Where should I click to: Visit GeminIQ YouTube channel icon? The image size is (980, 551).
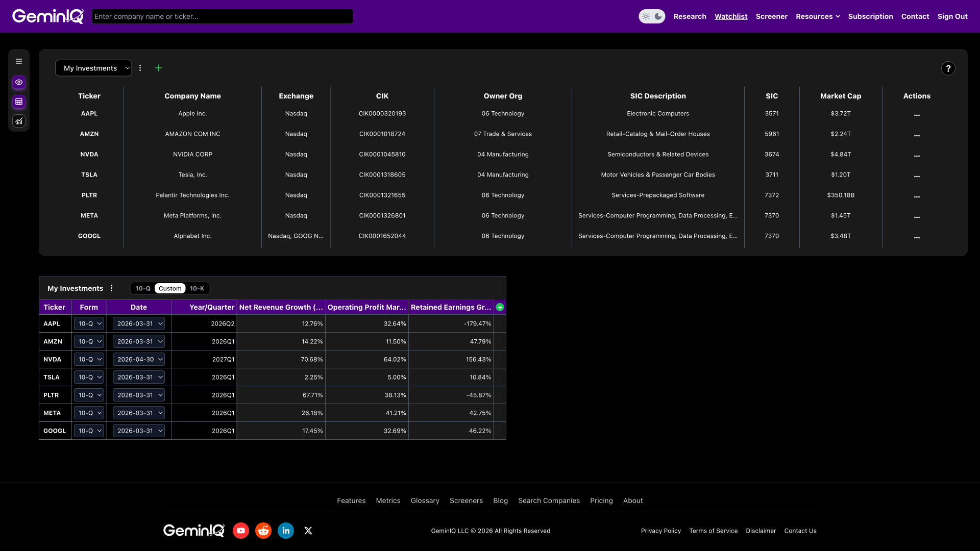point(241,531)
